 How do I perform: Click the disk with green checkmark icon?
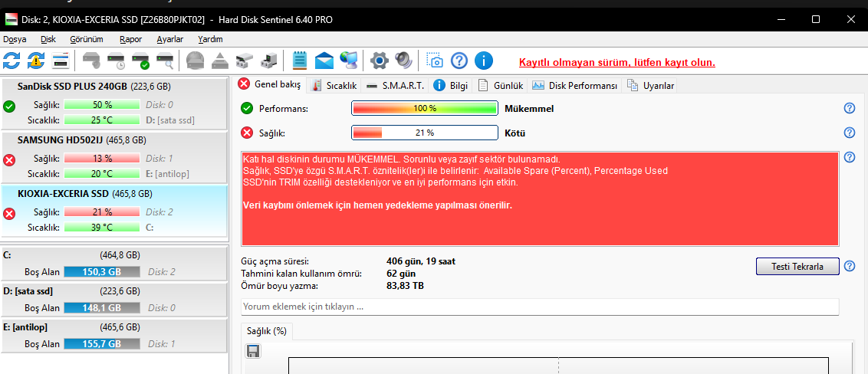point(140,61)
